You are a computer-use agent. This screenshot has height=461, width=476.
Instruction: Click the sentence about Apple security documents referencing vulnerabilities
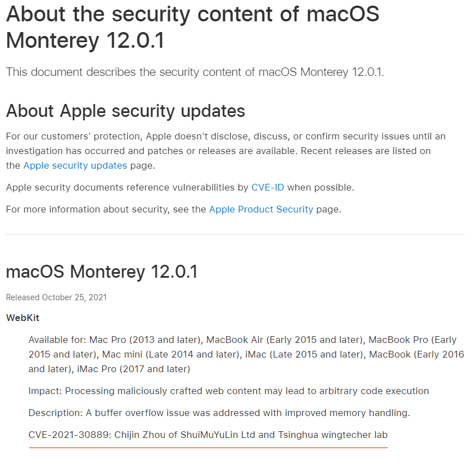tap(180, 187)
